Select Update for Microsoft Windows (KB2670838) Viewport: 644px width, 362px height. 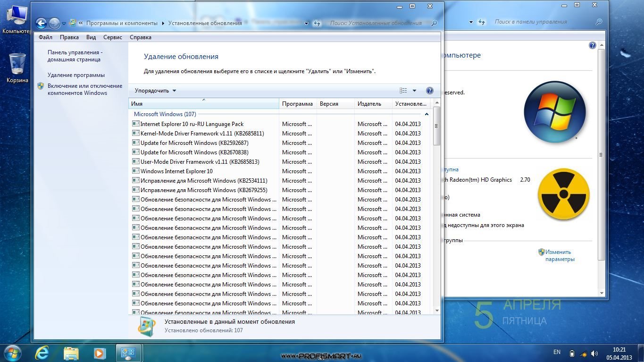[280, 152]
